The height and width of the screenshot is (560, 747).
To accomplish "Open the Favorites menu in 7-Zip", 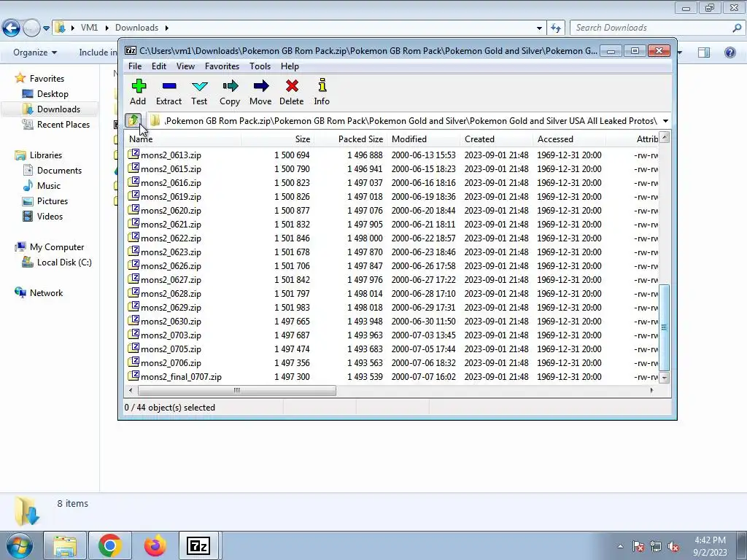I will click(222, 66).
